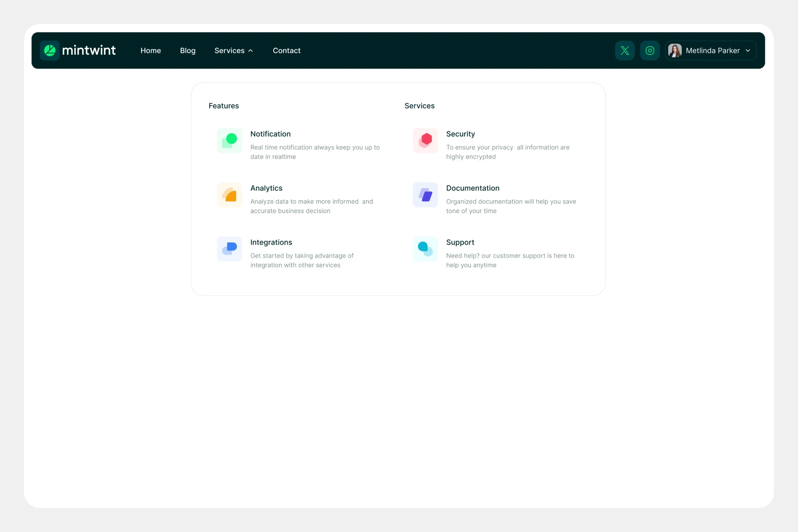This screenshot has height=532, width=798.
Task: Collapse the Services dropdown menu
Action: point(234,51)
